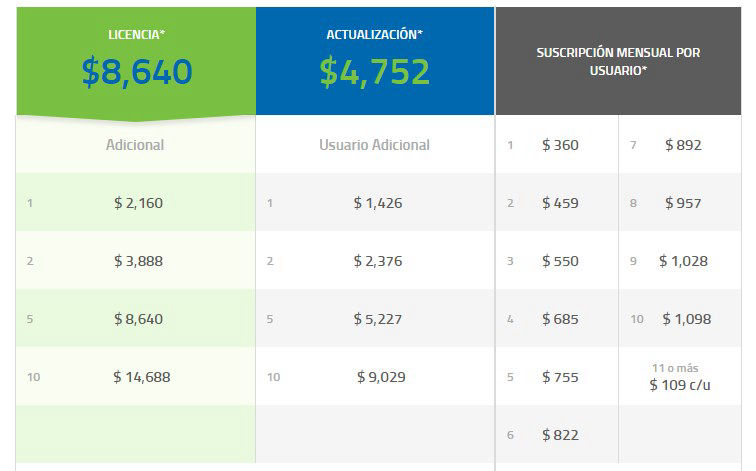Click the $685 subscription price
This screenshot has width=756, height=471.
pos(560,319)
